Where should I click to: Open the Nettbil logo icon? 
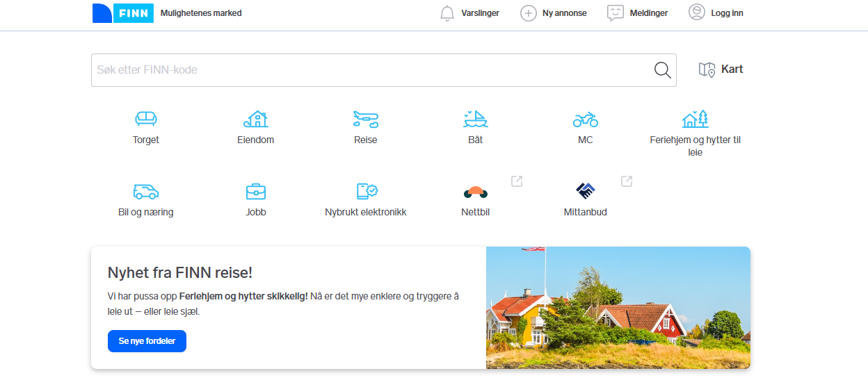(476, 192)
